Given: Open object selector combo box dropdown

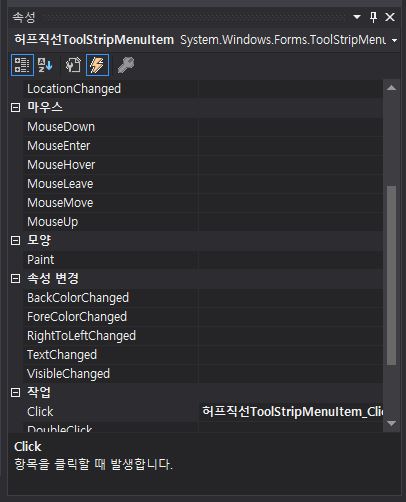Looking at the screenshot, I should (x=395, y=40).
